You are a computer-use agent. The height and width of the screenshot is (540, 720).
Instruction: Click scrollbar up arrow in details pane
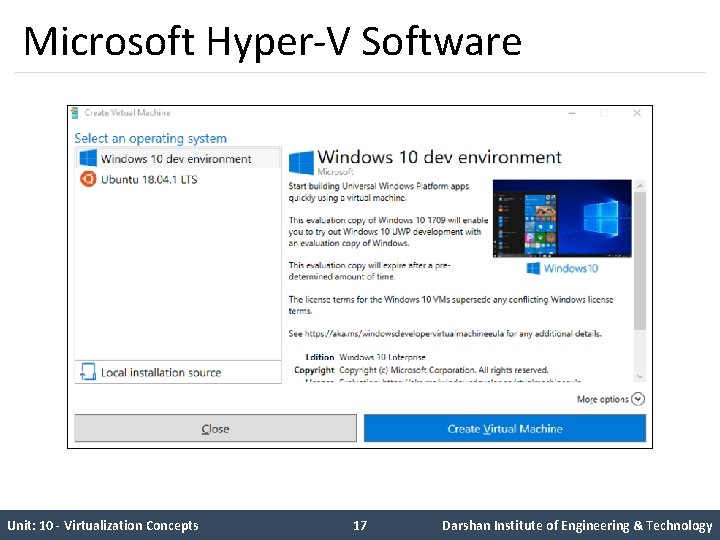coord(640,186)
